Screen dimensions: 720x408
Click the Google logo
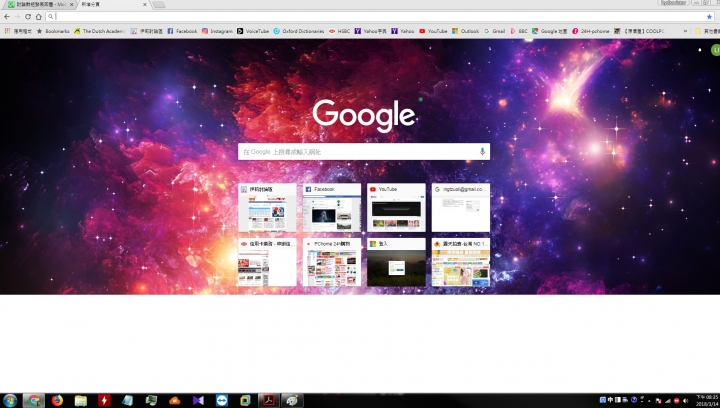[364, 115]
